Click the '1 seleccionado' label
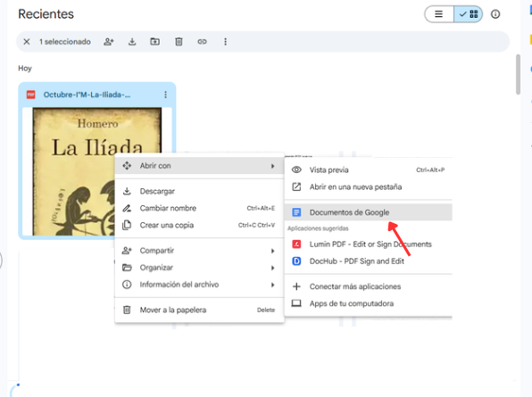This screenshot has width=532, height=397. tap(65, 42)
